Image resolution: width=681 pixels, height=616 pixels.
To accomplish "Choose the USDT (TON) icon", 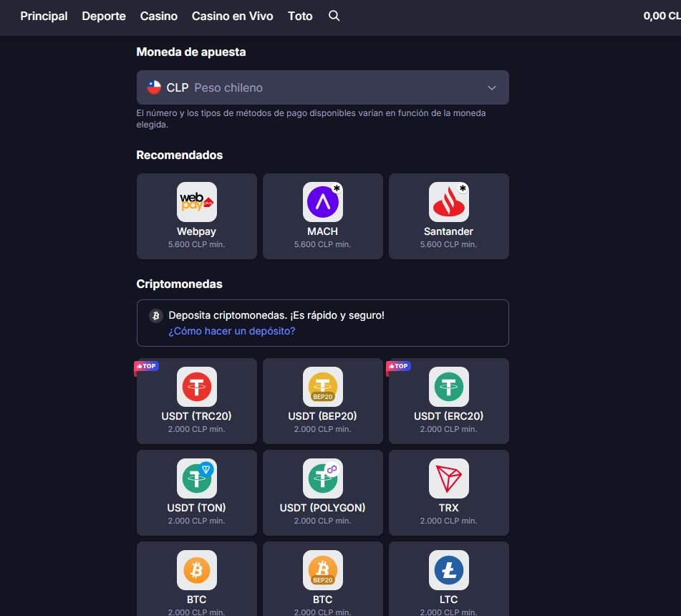I will pos(197,478).
